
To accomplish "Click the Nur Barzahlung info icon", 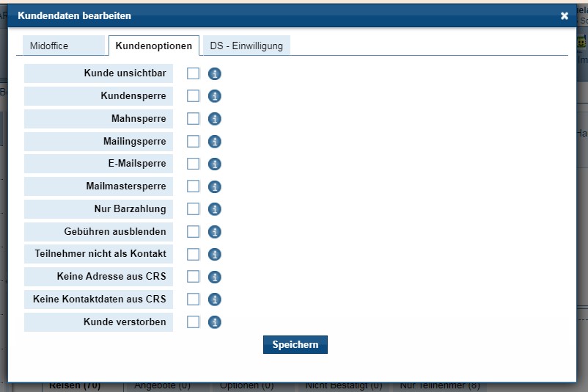I will click(215, 209).
